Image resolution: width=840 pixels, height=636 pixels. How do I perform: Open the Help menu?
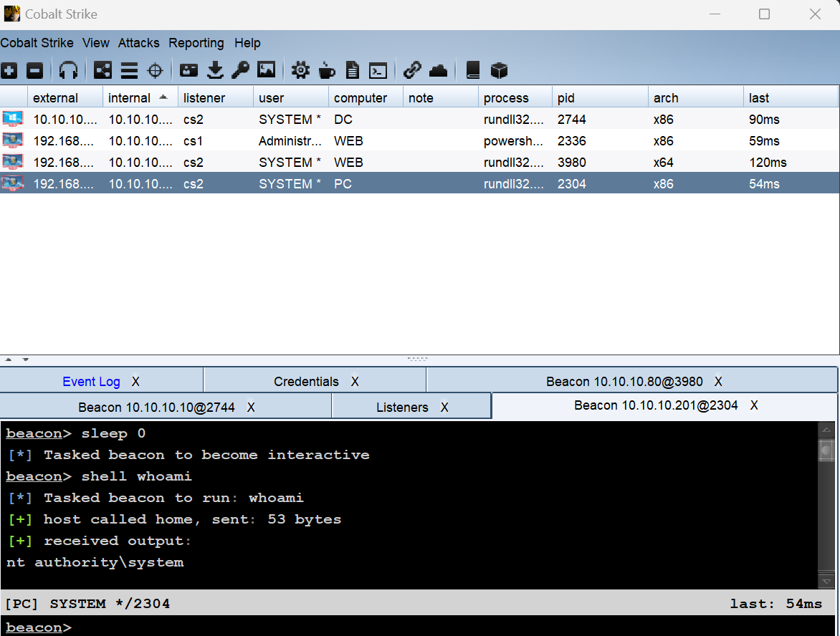click(247, 43)
